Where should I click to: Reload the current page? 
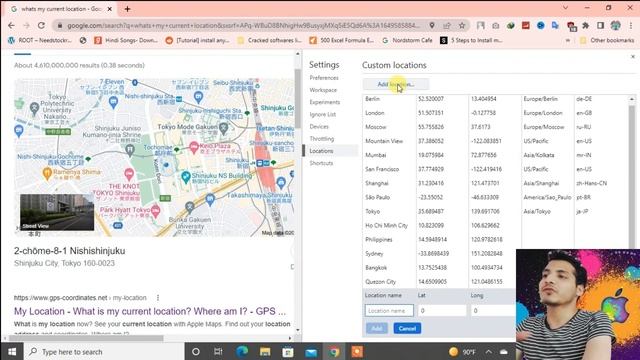pos(41,25)
